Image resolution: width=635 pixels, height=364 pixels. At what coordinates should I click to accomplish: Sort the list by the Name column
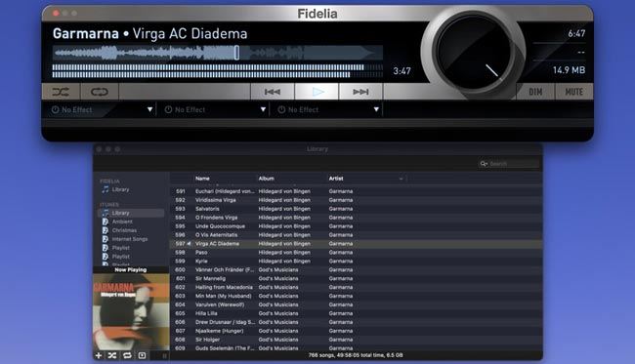point(202,179)
